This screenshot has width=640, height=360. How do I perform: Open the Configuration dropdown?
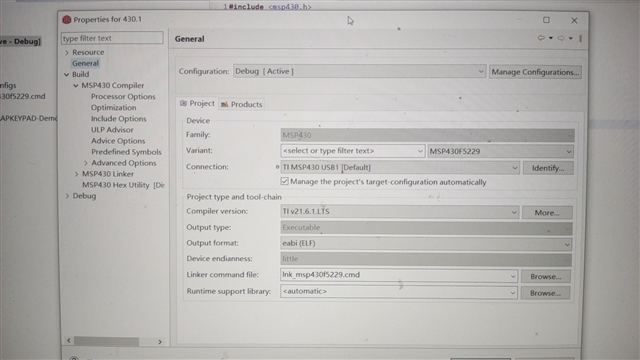coord(359,71)
